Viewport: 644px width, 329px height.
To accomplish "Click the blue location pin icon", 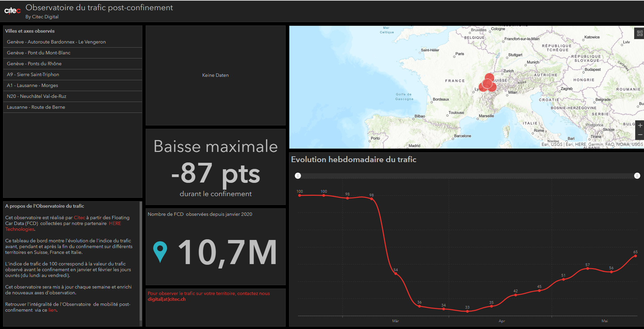I will click(160, 252).
